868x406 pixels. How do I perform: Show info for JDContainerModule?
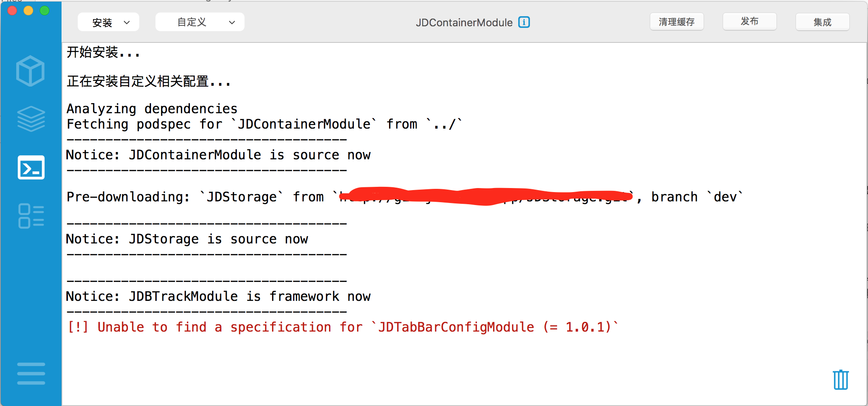click(x=524, y=22)
